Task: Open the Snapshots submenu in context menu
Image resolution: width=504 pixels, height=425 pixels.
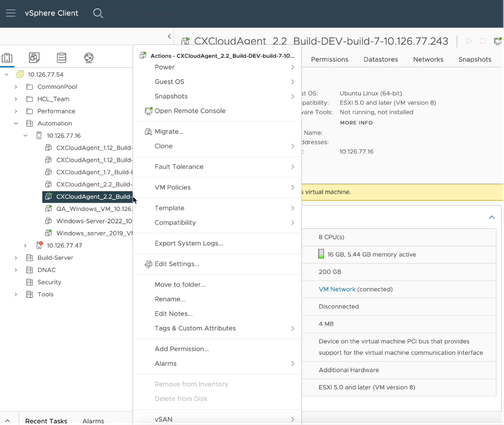Action: [217, 96]
